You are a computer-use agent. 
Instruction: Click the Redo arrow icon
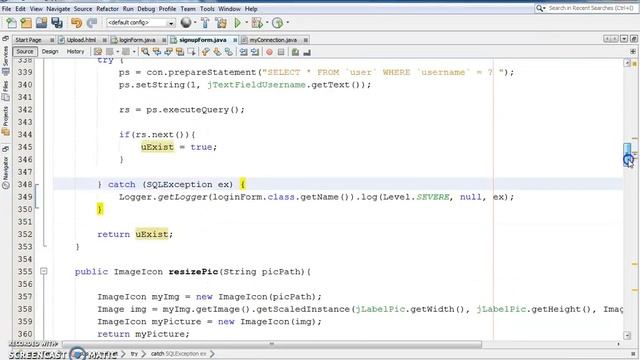[x=92, y=23]
